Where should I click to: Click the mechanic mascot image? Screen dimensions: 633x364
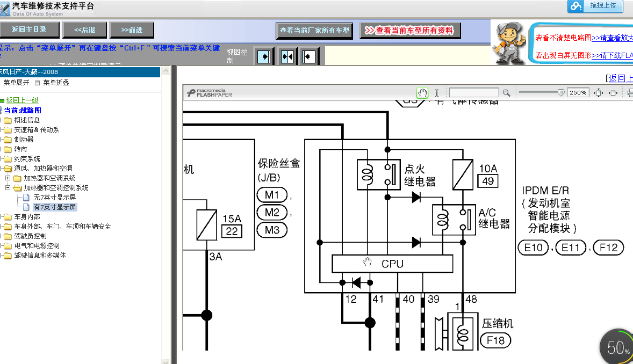(x=509, y=43)
